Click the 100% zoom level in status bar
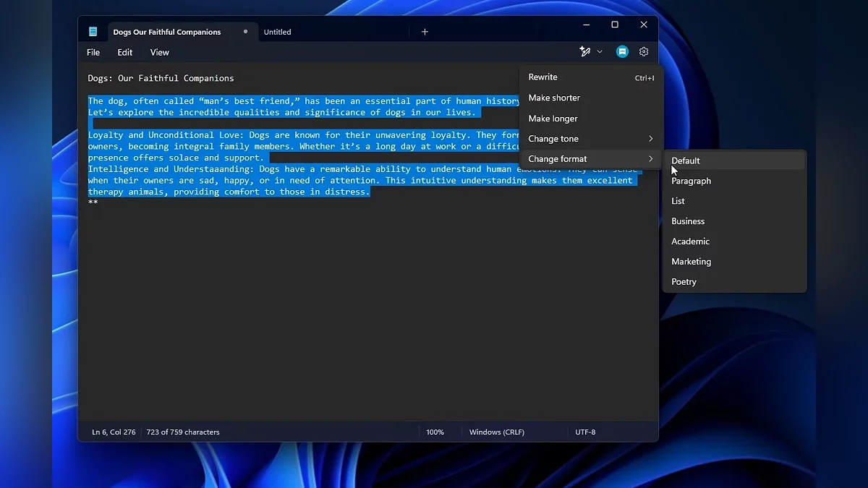Screen dimensions: 868x488 click(435, 432)
